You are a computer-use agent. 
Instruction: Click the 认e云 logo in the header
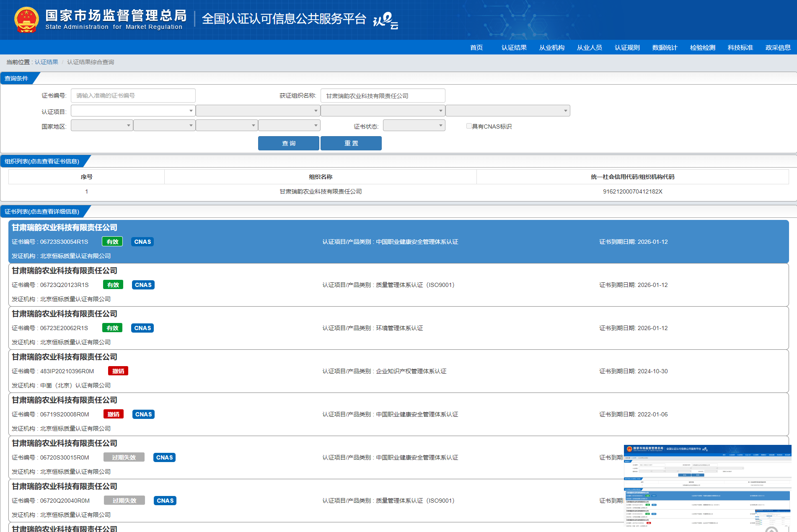(x=385, y=20)
